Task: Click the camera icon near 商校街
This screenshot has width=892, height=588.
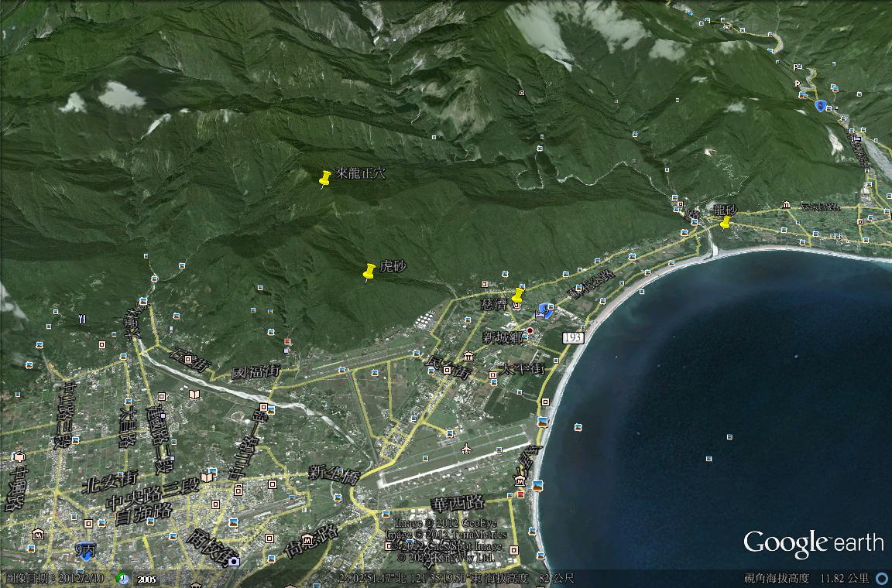Action: (x=234, y=560)
